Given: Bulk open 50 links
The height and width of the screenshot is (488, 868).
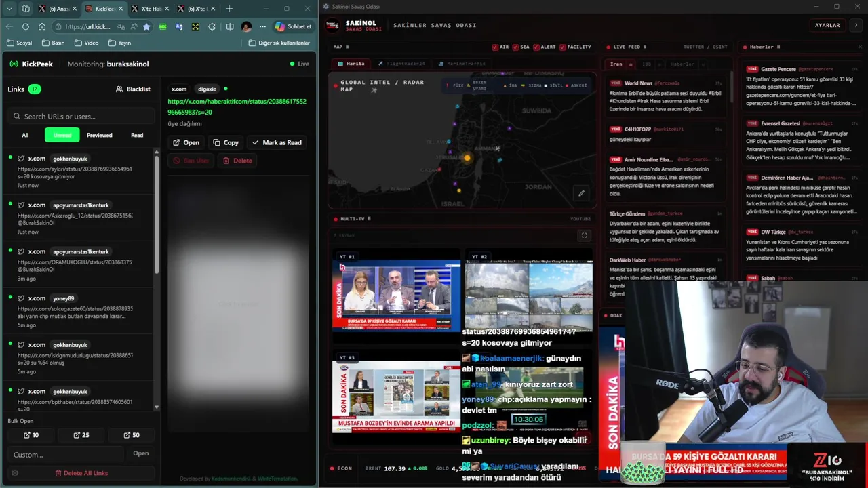Looking at the screenshot, I should pyautogui.click(x=132, y=435).
